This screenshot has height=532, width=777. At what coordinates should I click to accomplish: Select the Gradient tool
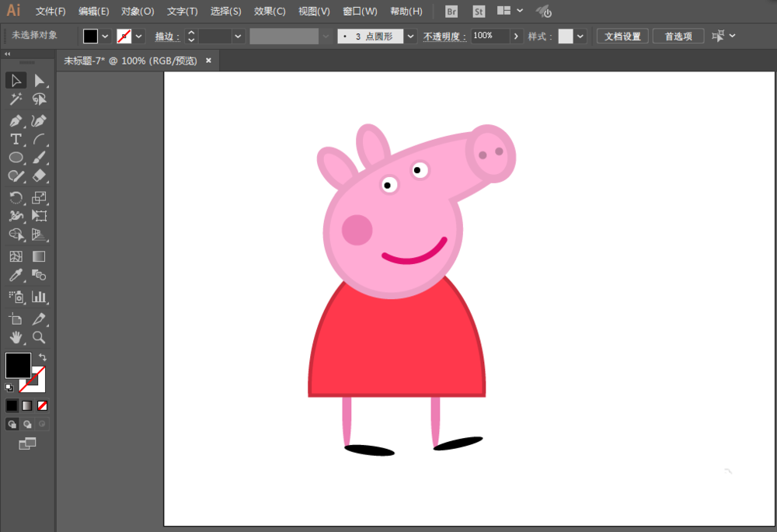click(x=39, y=256)
